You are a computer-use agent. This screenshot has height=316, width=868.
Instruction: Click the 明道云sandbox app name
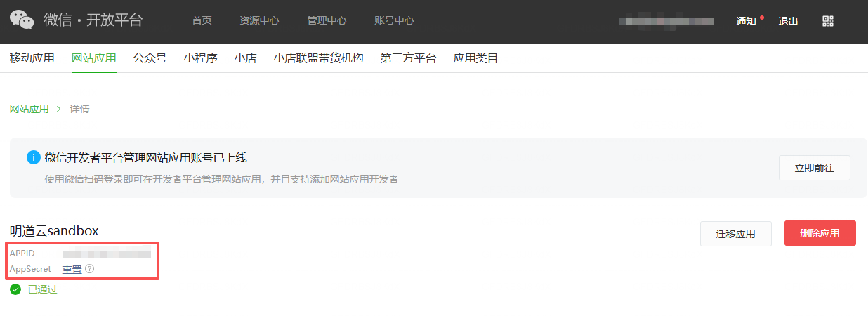click(x=54, y=230)
